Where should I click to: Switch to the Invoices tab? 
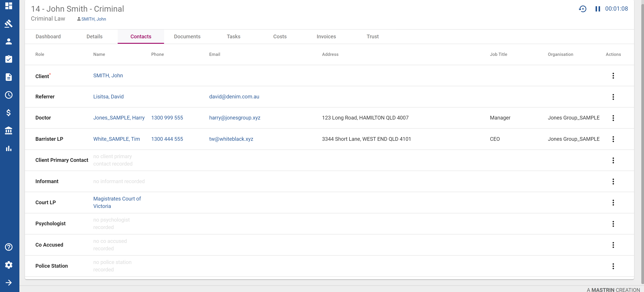coord(326,36)
